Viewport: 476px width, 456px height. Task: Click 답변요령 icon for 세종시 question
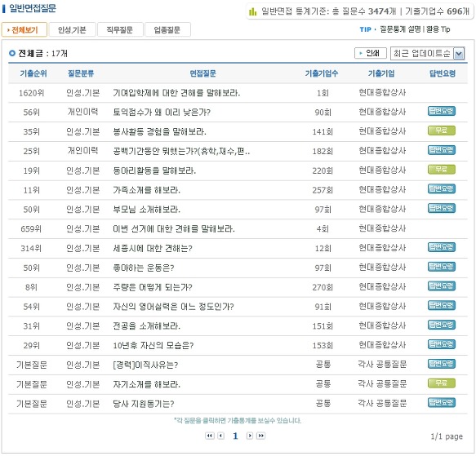(442, 247)
